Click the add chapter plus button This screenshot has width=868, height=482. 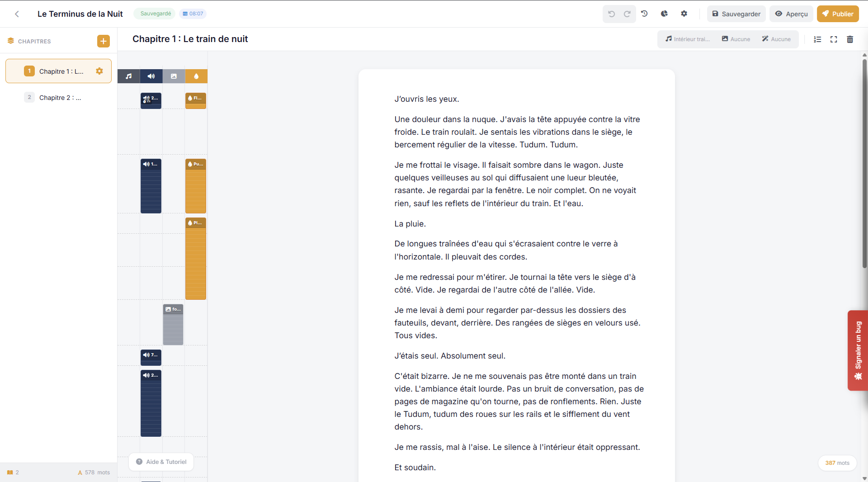tap(104, 41)
